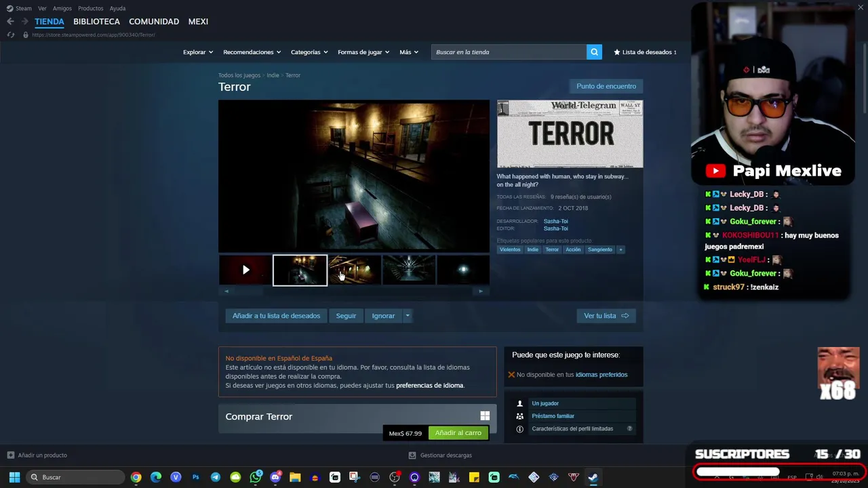Open the Formas de jugar dropdown
This screenshot has height=488, width=868.
point(363,52)
